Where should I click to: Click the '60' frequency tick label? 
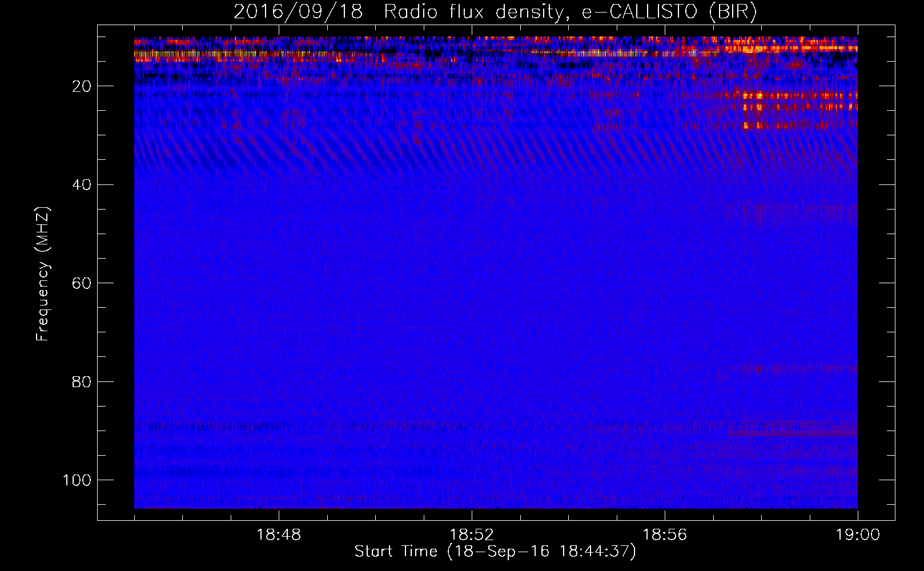82,283
